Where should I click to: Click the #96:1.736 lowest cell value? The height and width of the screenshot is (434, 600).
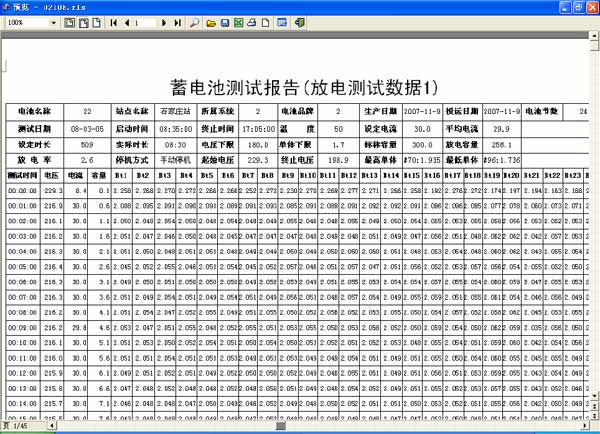(502, 160)
